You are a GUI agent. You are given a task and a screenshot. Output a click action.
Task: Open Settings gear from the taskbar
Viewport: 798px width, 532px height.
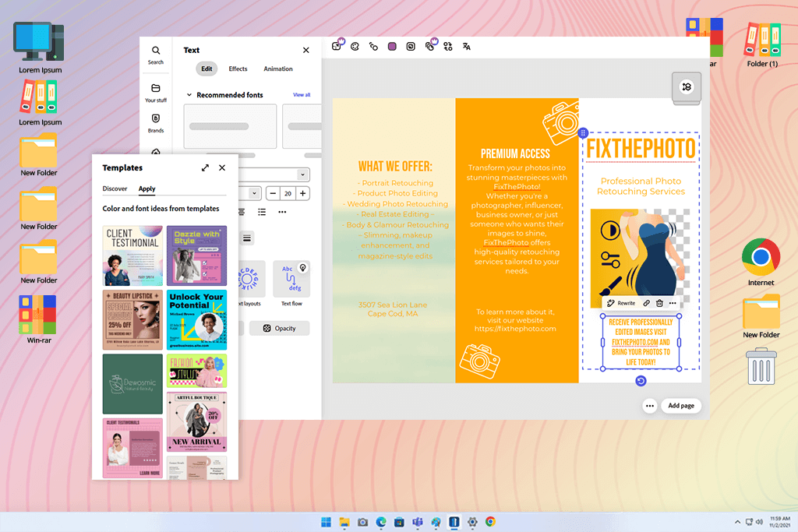click(472, 522)
